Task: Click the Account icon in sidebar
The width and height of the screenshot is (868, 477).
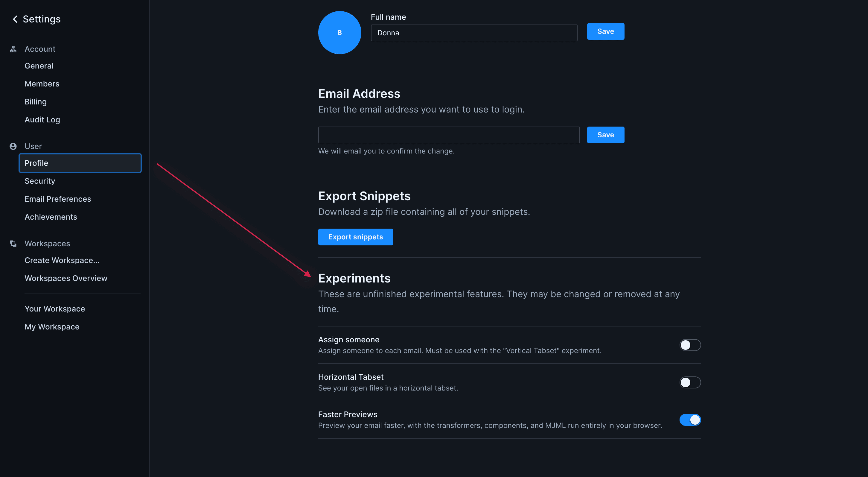Action: point(13,49)
